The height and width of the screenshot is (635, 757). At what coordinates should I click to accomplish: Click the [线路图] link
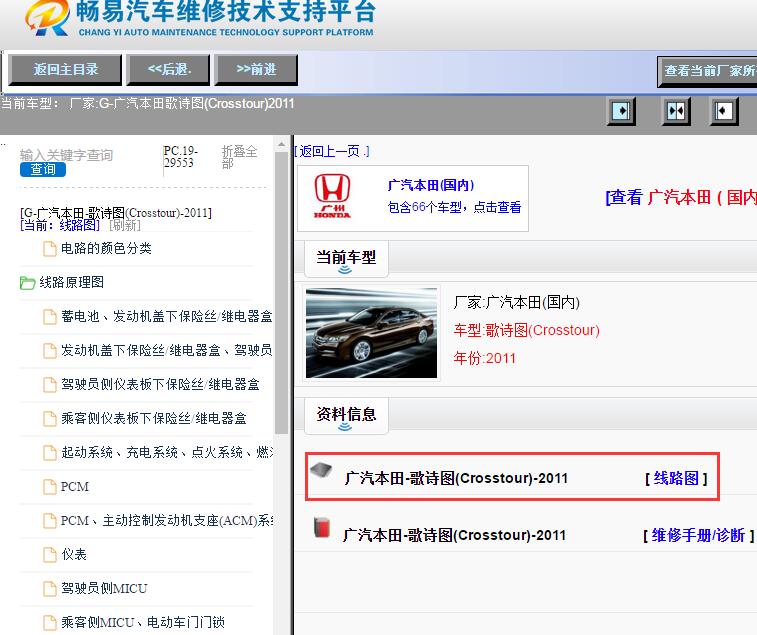[676, 479]
